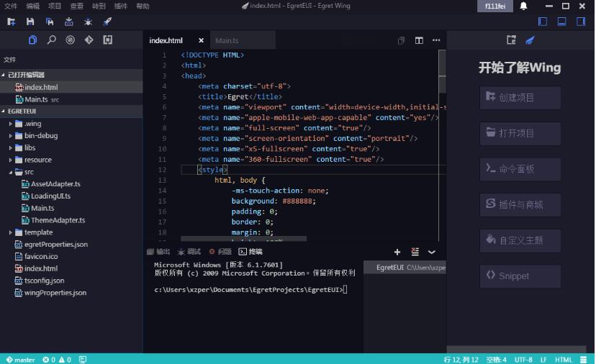This screenshot has height=364, width=596.
Task: Click the 创建项目 button
Action: pyautogui.click(x=520, y=98)
